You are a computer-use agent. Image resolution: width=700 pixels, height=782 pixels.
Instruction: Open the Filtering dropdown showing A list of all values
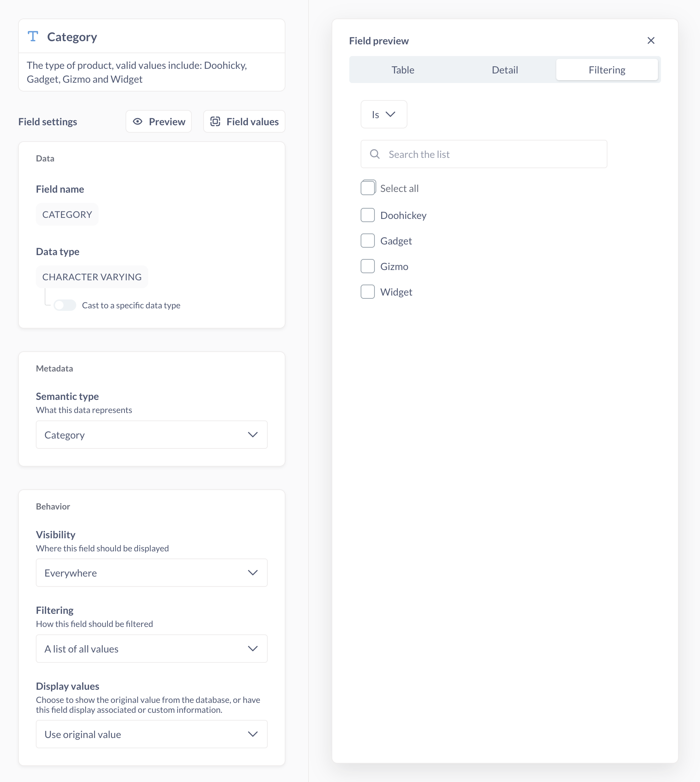(x=151, y=649)
